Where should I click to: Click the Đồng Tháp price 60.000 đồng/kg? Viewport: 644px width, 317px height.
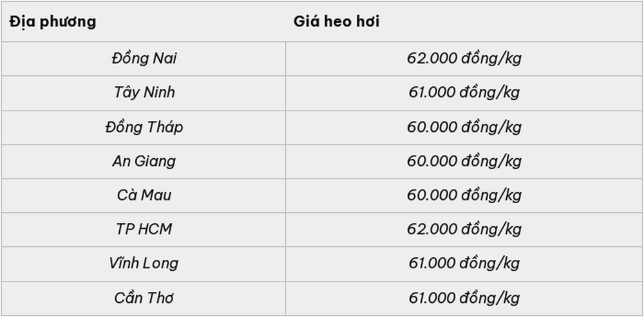(464, 127)
